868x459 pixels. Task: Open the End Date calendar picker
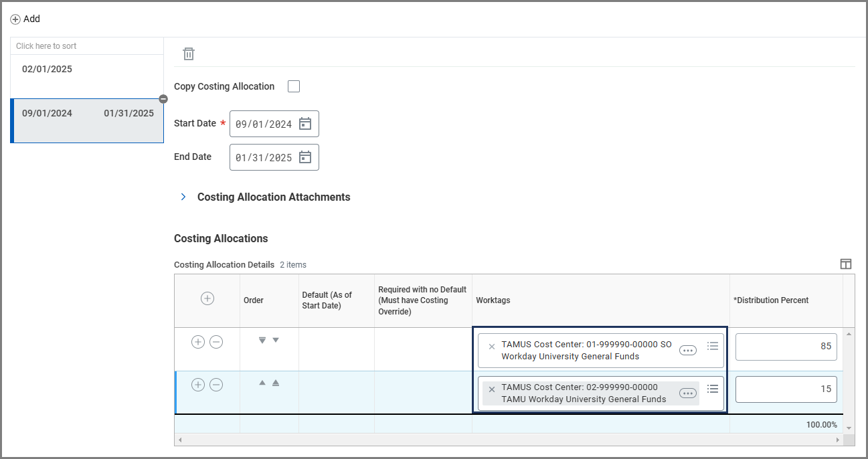305,157
